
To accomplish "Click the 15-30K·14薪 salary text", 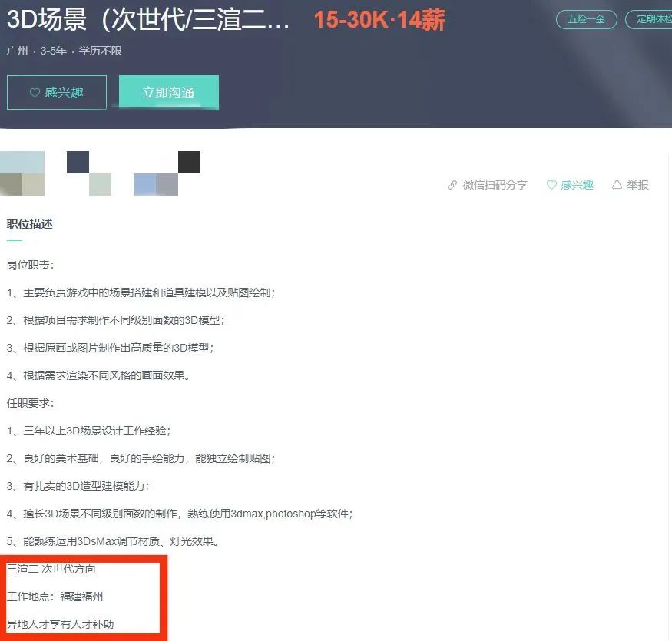I will (x=379, y=21).
